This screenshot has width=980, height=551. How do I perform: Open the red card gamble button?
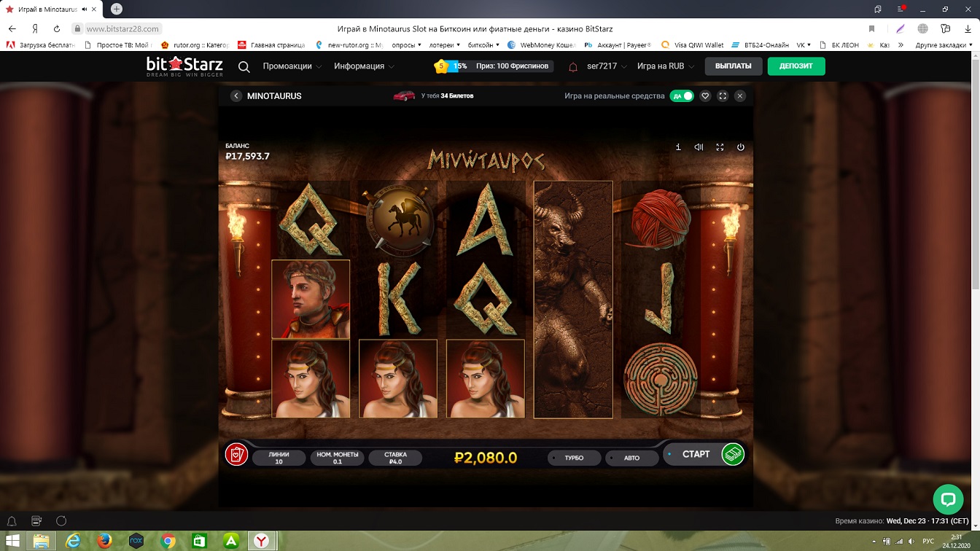coord(236,453)
